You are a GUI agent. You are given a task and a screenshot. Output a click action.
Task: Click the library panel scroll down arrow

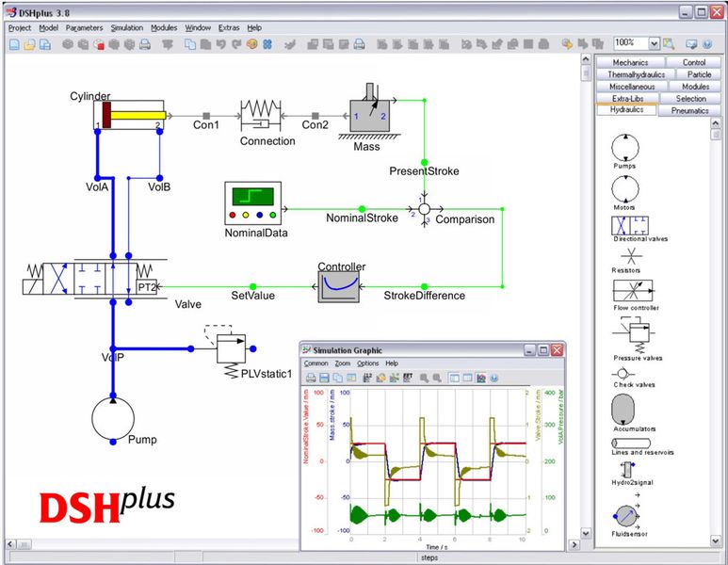pos(716,541)
